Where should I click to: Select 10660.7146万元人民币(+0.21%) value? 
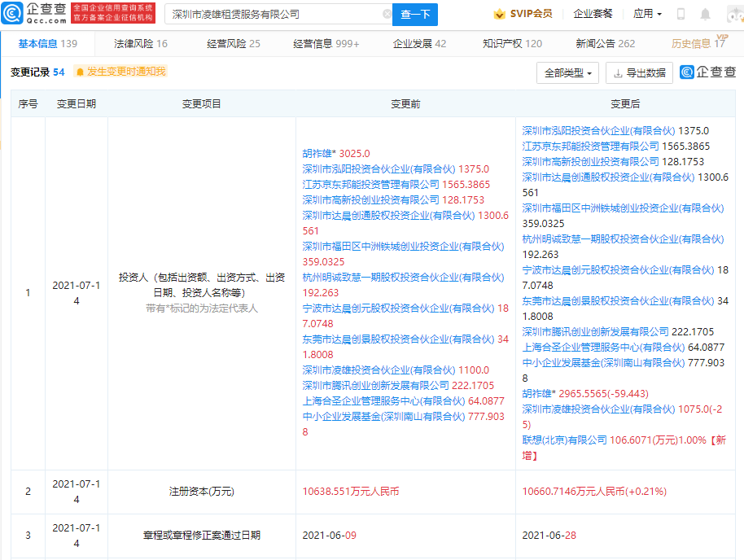tap(594, 492)
